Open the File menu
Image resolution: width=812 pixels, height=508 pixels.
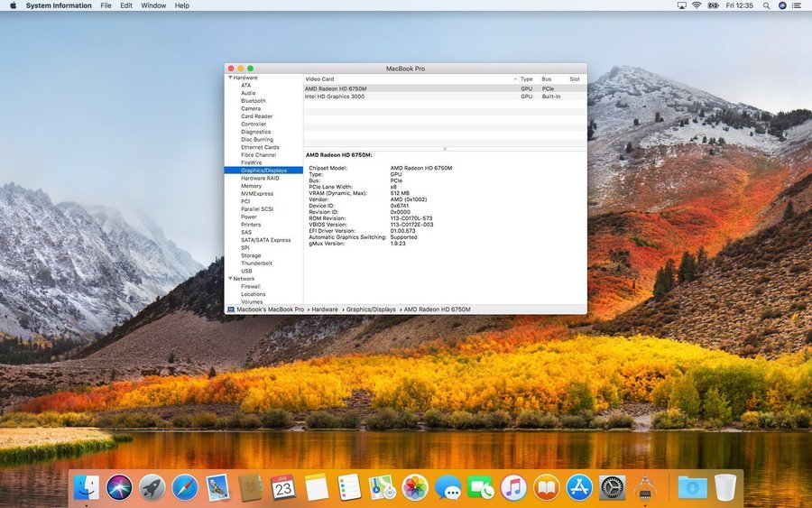tap(106, 5)
